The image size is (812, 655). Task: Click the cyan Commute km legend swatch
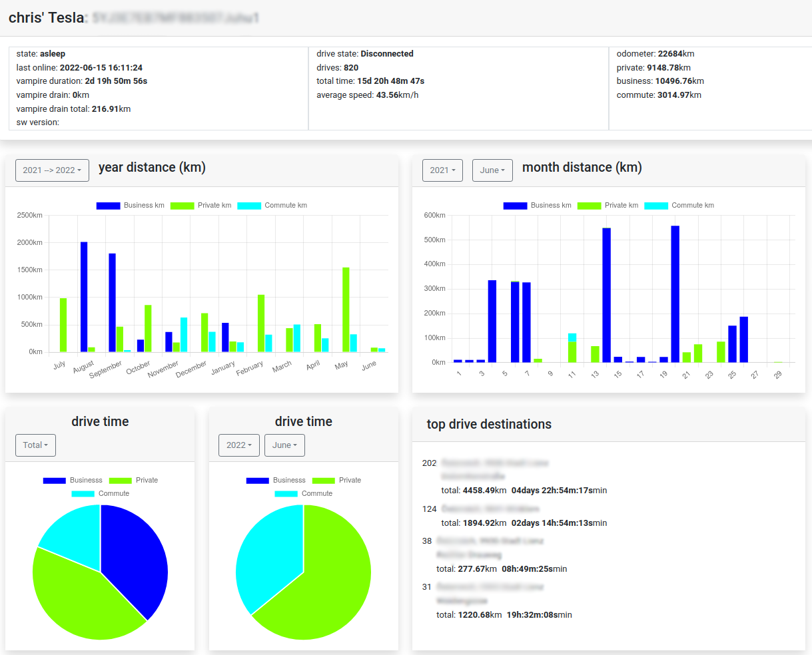(x=249, y=206)
